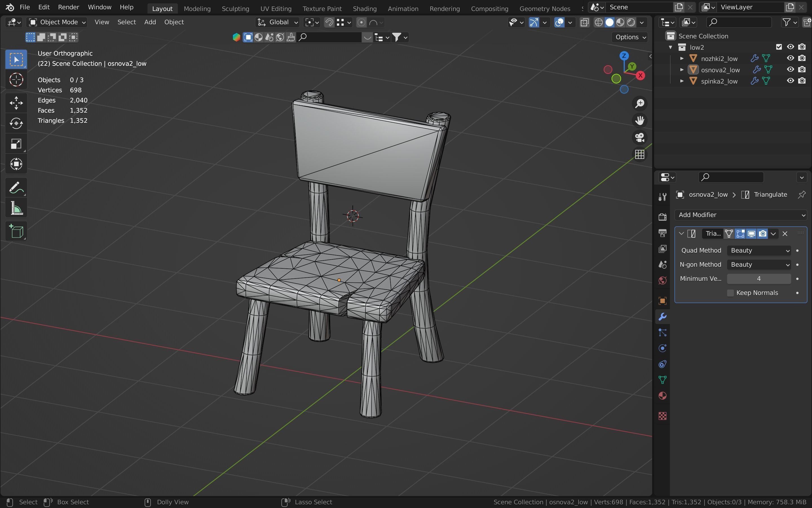Open the File menu

[25, 7]
